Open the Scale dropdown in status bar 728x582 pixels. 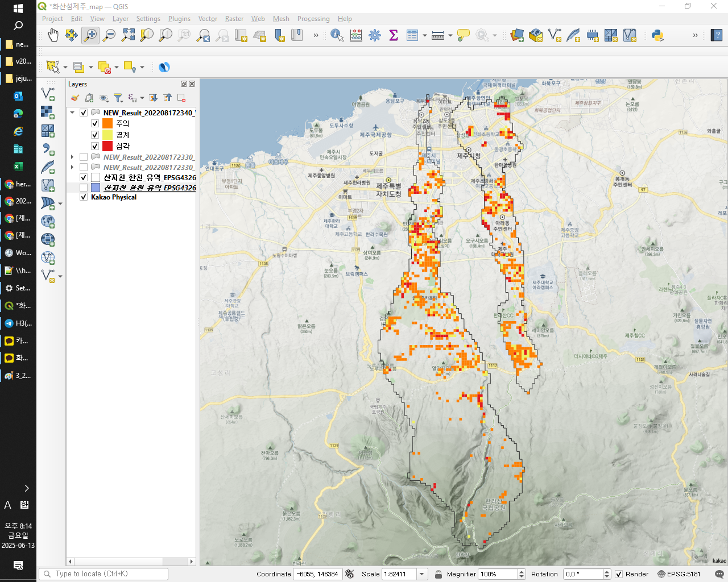[x=422, y=574]
